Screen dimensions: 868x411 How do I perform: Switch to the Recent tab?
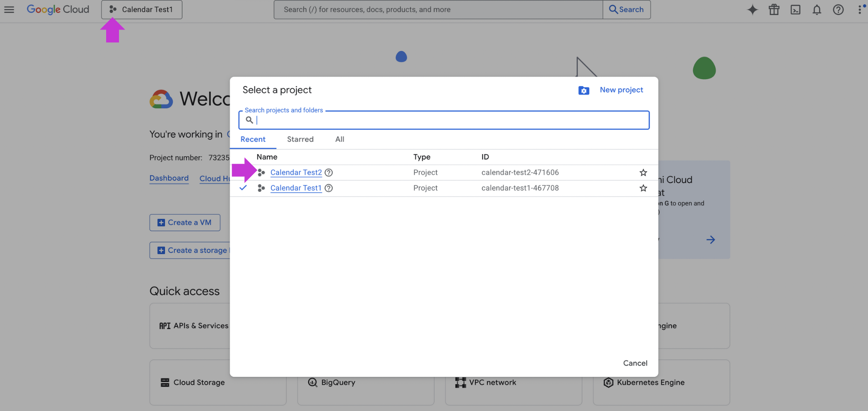(x=253, y=139)
